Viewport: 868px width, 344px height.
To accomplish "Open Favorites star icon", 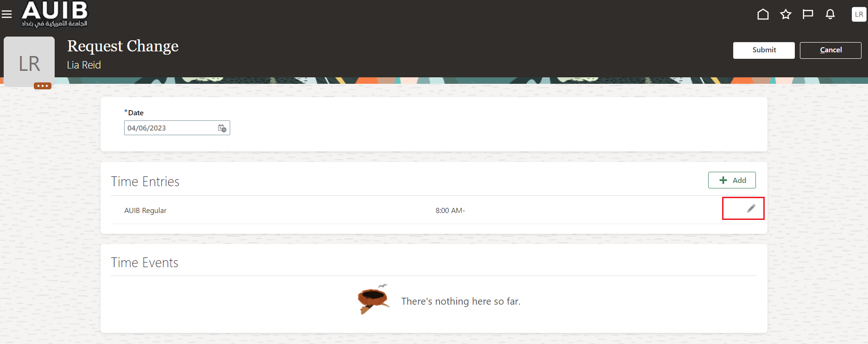I will coord(786,14).
